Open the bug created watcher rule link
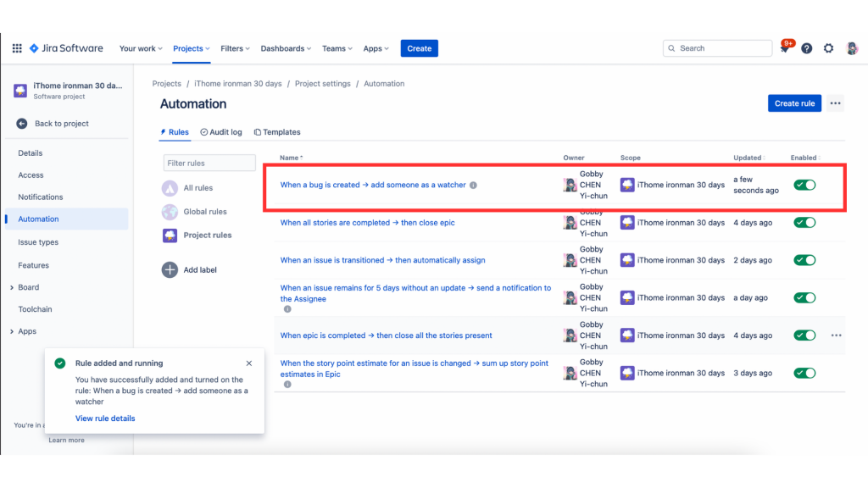 (x=373, y=185)
